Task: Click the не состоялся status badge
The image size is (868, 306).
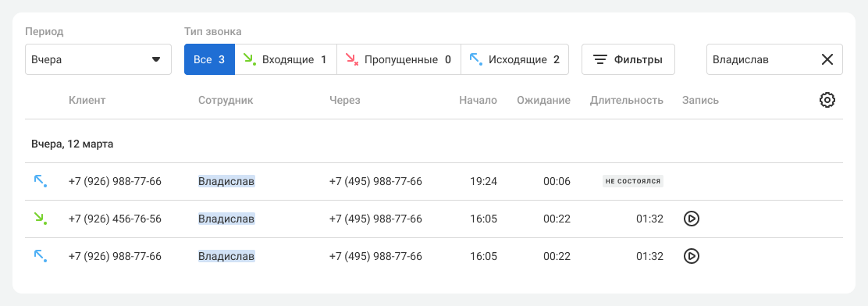Action: point(633,182)
